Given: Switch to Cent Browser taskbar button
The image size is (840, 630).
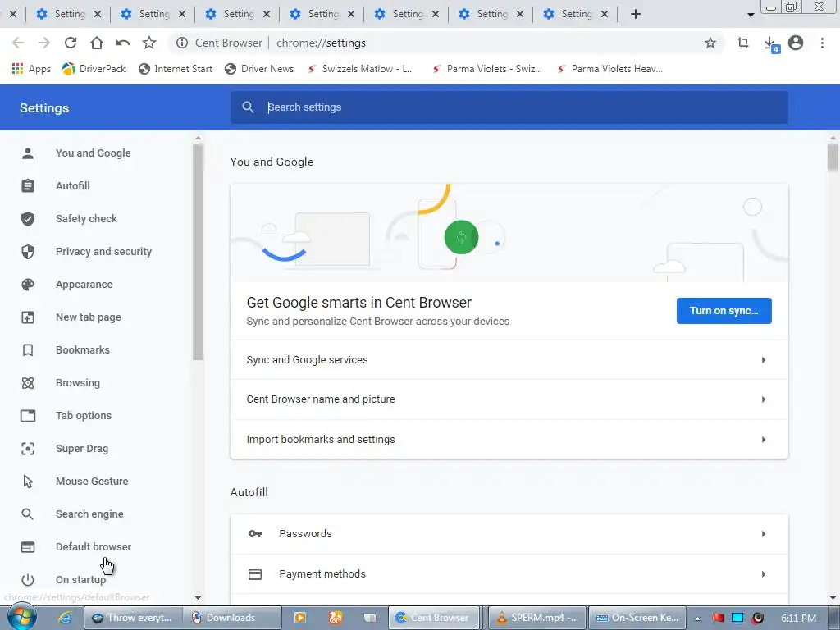Looking at the screenshot, I should coord(434,619).
